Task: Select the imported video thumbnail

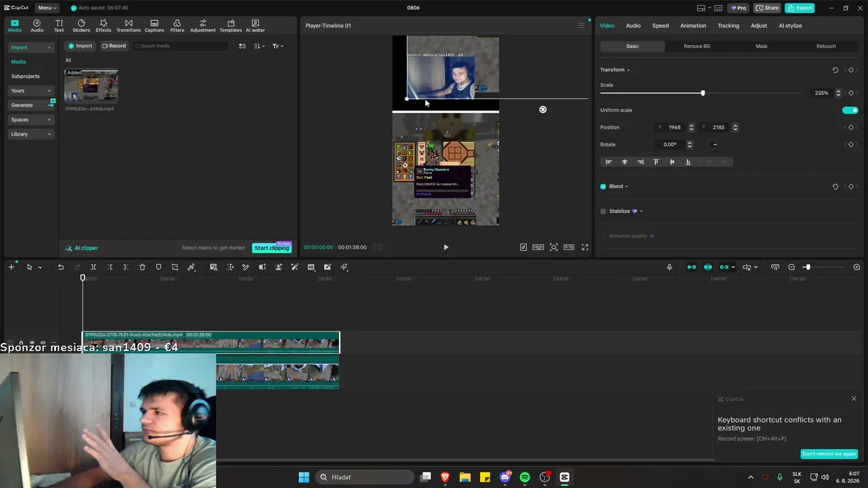Action: click(x=91, y=85)
